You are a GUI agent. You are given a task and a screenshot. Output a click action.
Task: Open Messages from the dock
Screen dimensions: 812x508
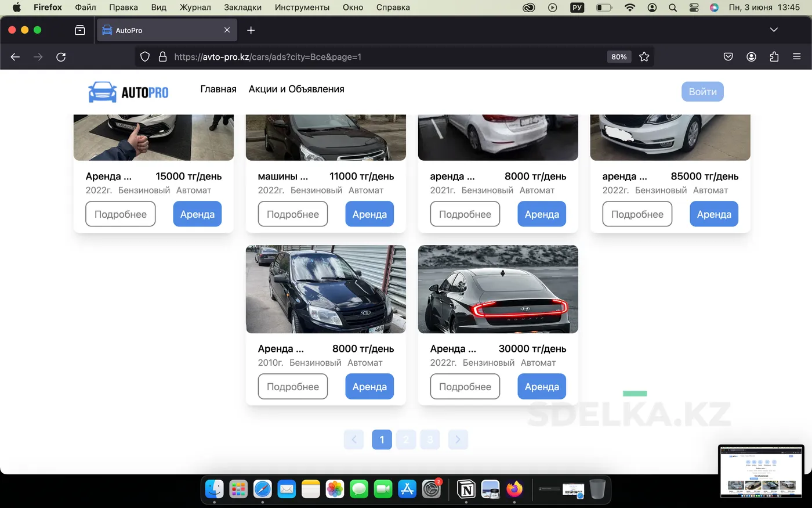pyautogui.click(x=359, y=489)
